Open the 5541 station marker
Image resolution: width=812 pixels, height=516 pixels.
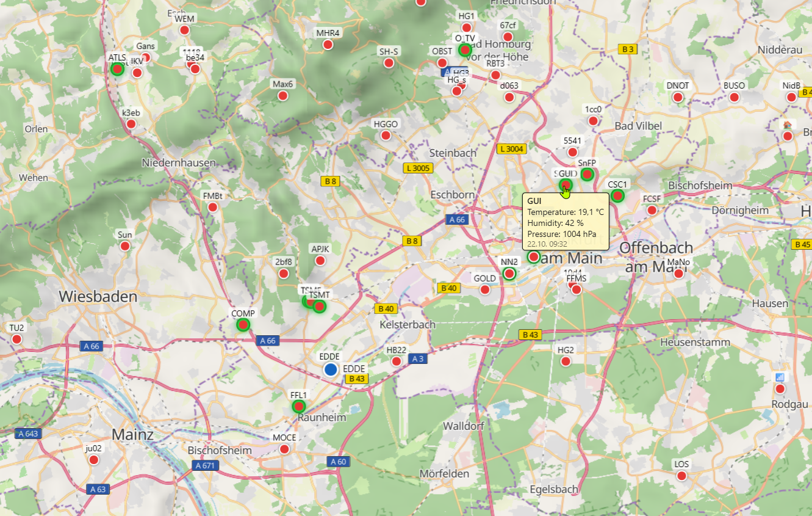[572, 151]
